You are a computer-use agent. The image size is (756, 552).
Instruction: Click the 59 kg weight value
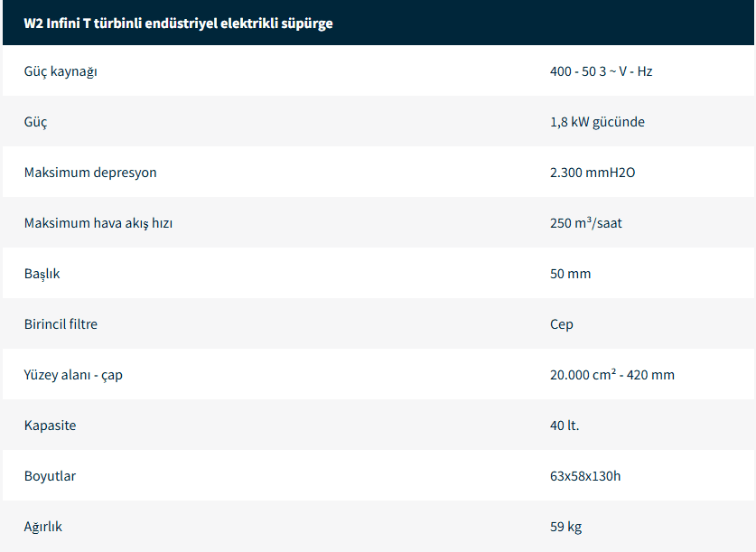coord(565,527)
